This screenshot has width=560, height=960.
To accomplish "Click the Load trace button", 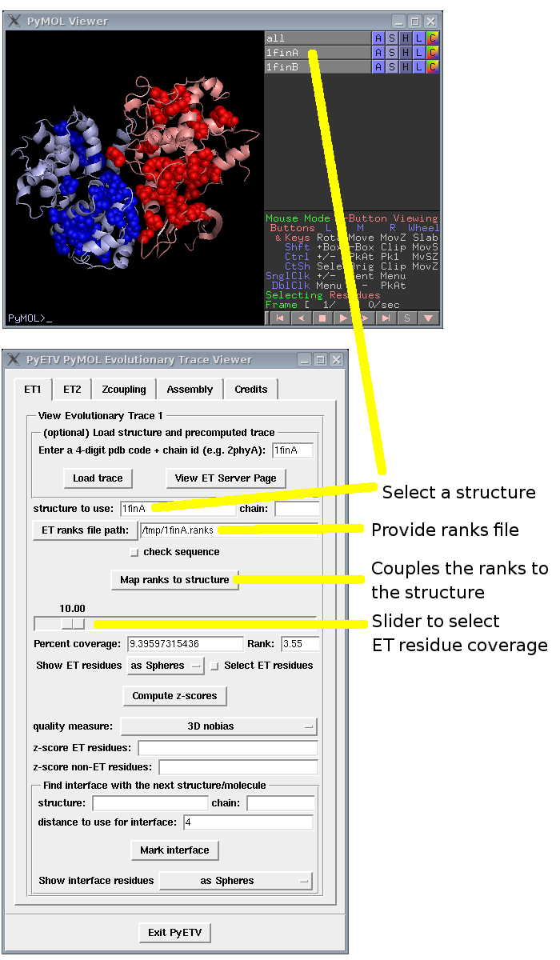I will [x=98, y=478].
